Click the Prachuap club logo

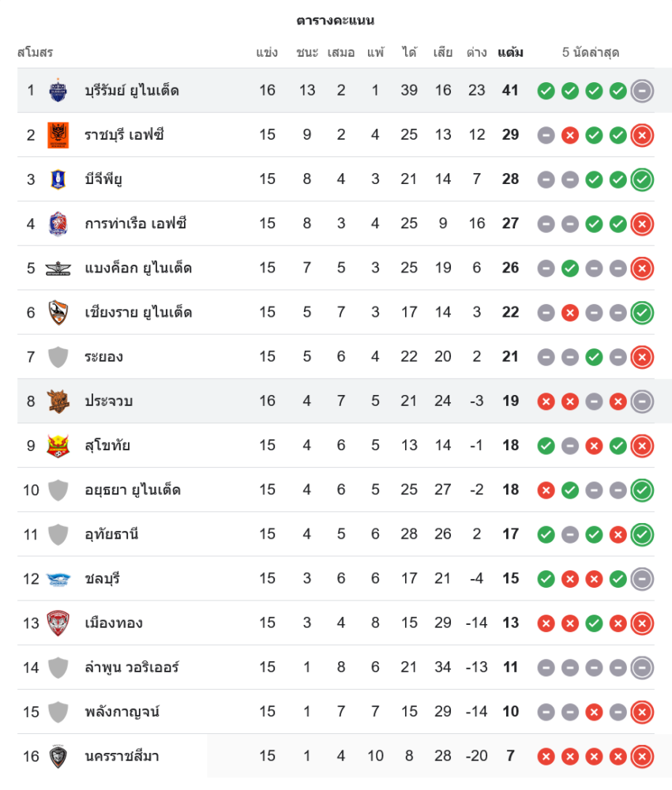[x=58, y=401]
